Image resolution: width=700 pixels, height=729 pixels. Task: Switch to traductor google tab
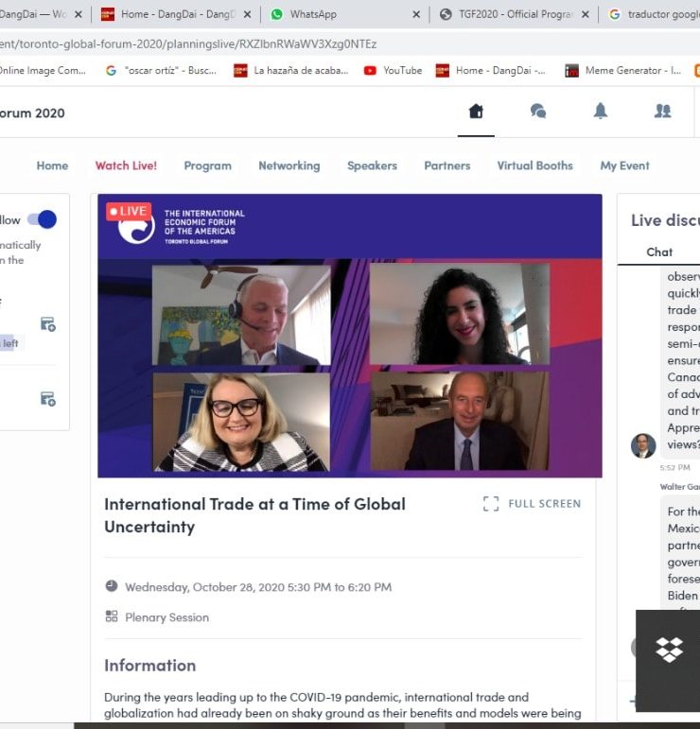click(x=654, y=14)
